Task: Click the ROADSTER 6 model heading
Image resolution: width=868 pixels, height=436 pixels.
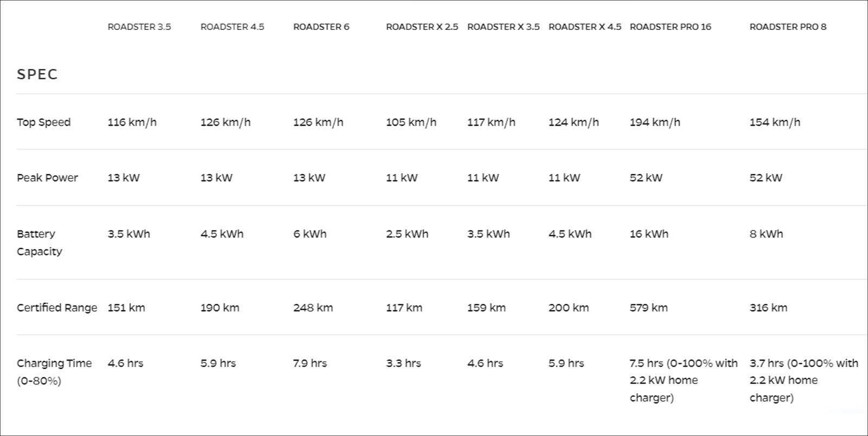Action: (x=321, y=27)
